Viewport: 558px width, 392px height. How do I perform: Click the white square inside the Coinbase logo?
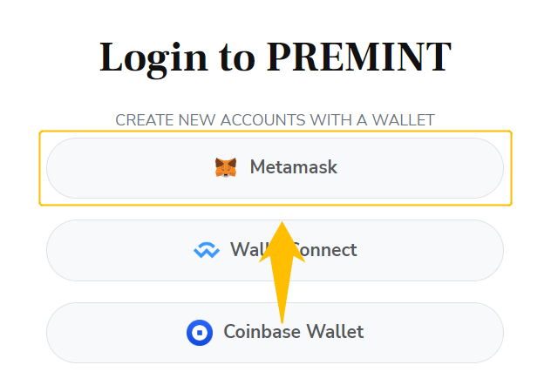click(x=200, y=333)
